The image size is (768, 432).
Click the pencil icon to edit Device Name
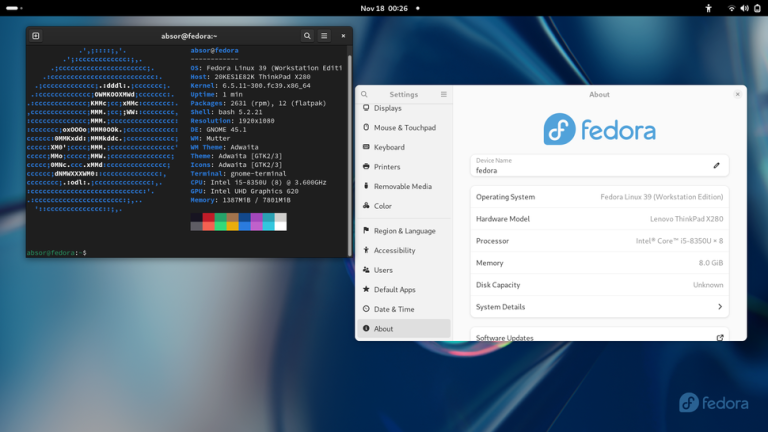716,165
